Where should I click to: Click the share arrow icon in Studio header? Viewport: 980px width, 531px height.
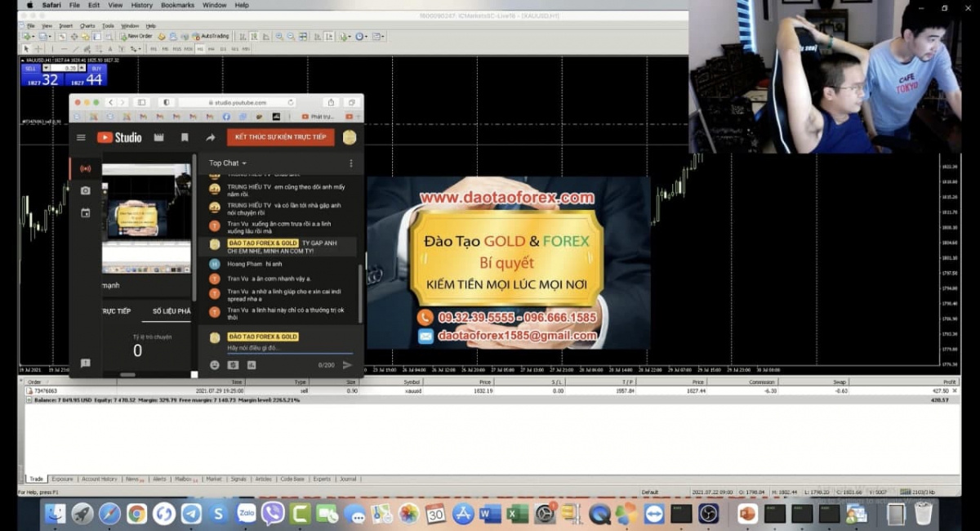[x=210, y=137]
